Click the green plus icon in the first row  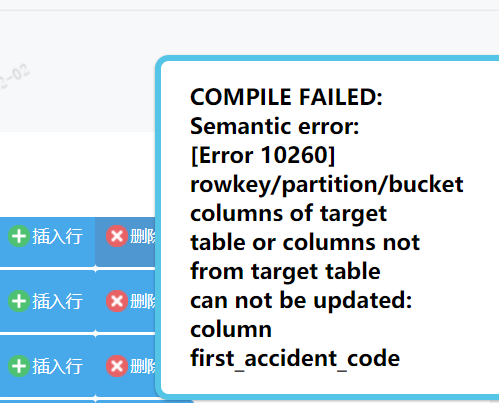point(19,236)
